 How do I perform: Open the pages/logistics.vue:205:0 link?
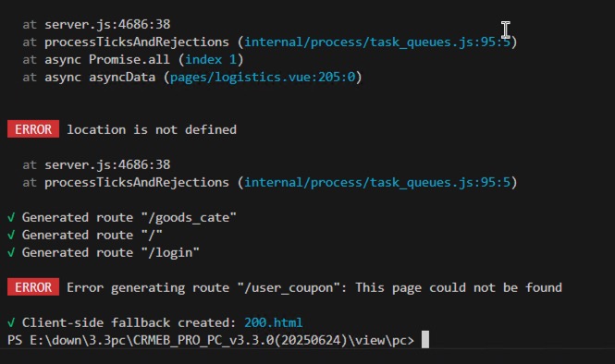[263, 78]
